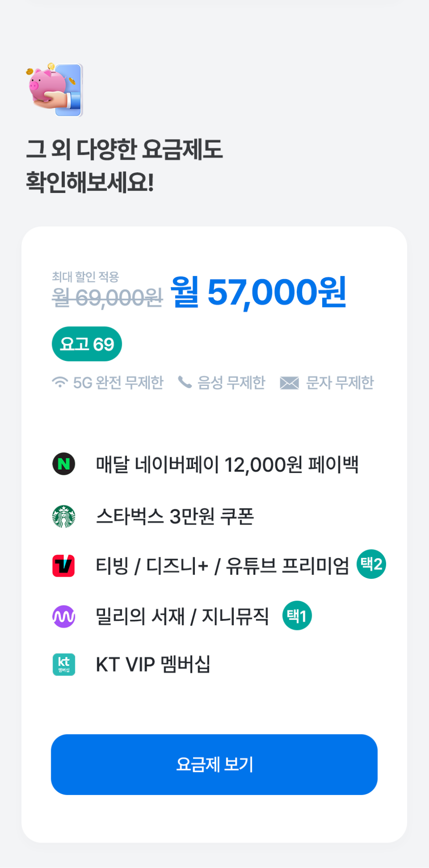429x868 pixels.
Task: Click the text message envelope icon
Action: (x=289, y=383)
